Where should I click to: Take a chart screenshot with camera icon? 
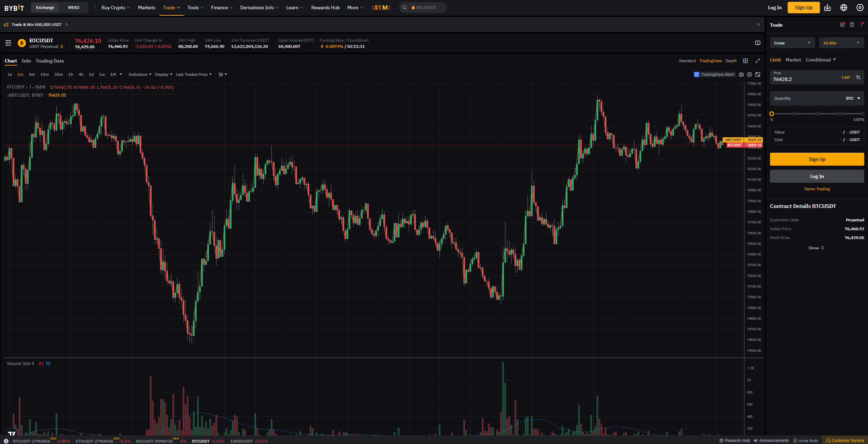741,74
